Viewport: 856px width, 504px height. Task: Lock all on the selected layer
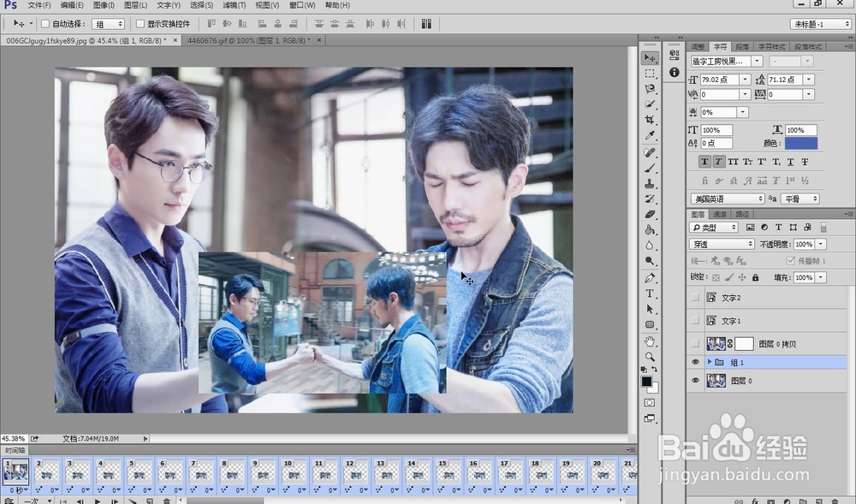click(756, 277)
